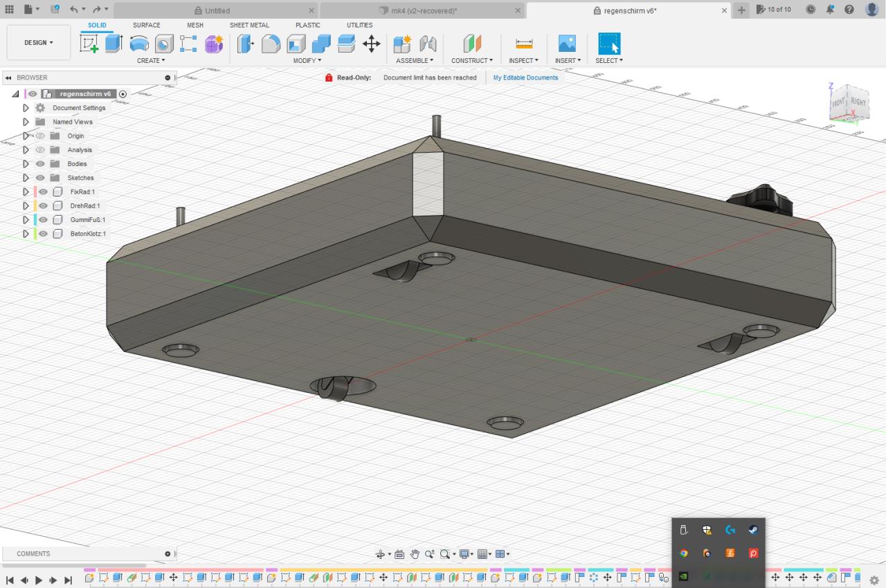Switch to the MESH tab
The width and height of the screenshot is (886, 588).
click(x=195, y=25)
